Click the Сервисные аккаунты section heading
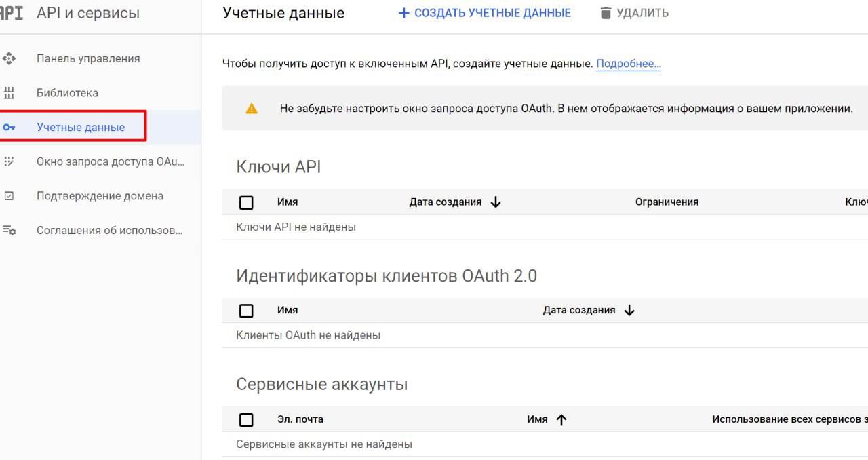Viewport: 868px width, 460px height. click(322, 385)
